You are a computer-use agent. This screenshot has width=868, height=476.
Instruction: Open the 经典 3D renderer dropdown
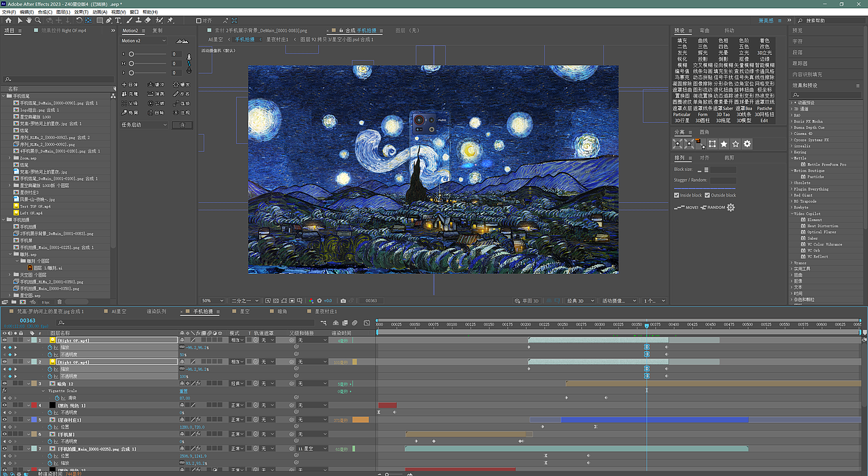(582, 300)
